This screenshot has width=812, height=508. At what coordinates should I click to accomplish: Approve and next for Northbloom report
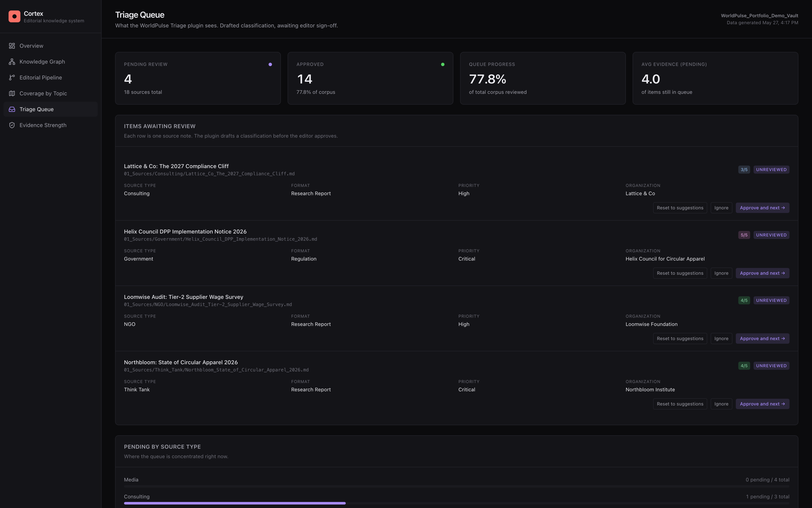point(762,404)
